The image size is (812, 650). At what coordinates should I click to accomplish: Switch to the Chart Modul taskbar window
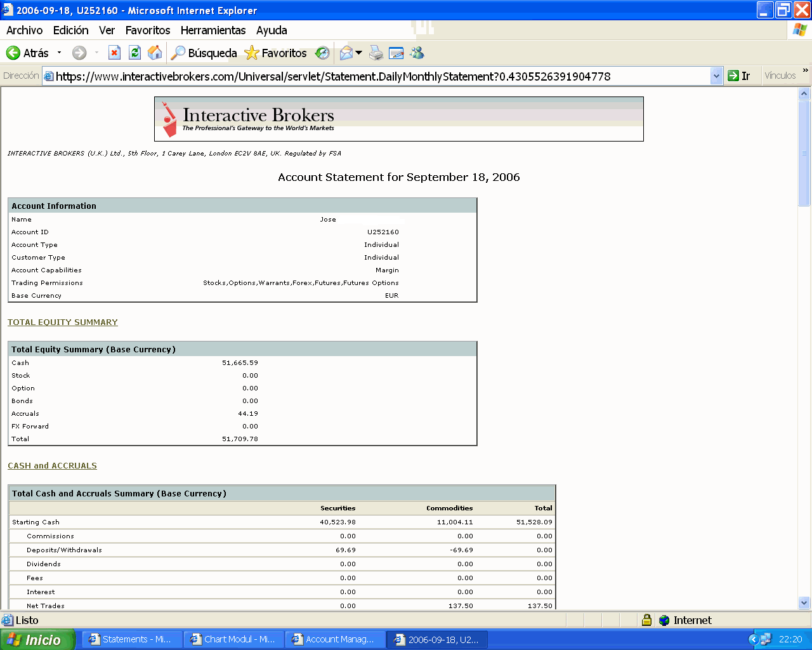[x=235, y=639]
